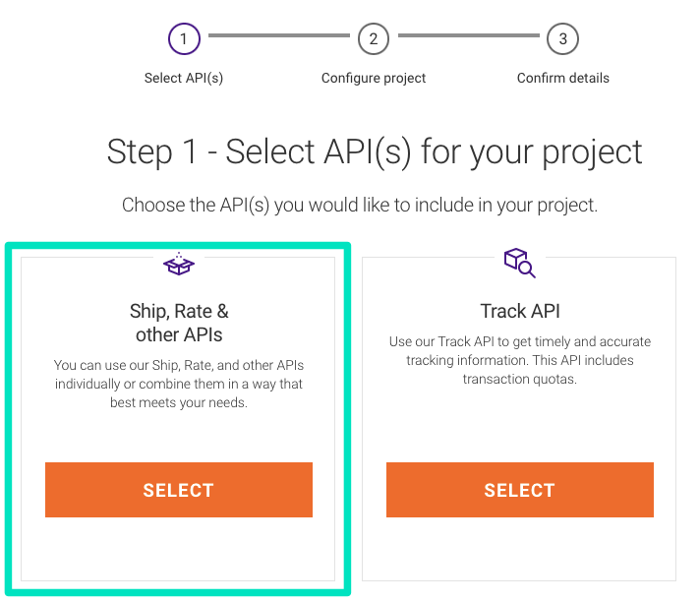Open the Configure project step label

[x=374, y=78]
